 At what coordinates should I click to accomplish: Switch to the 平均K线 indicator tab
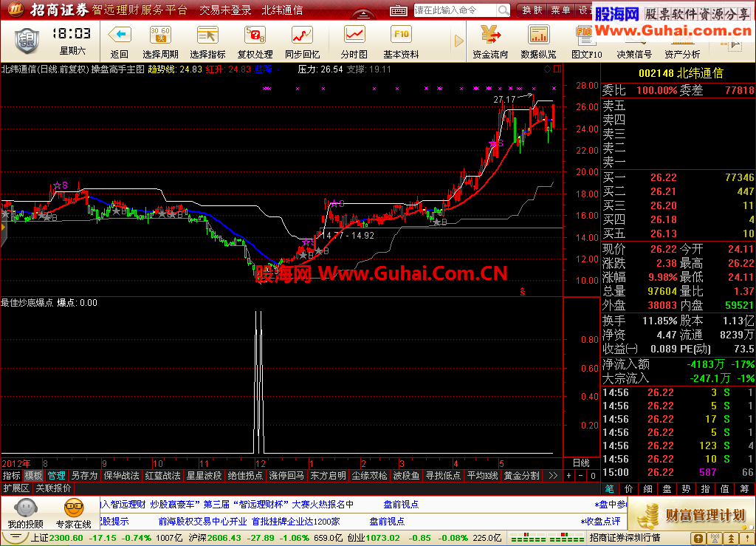483,476
